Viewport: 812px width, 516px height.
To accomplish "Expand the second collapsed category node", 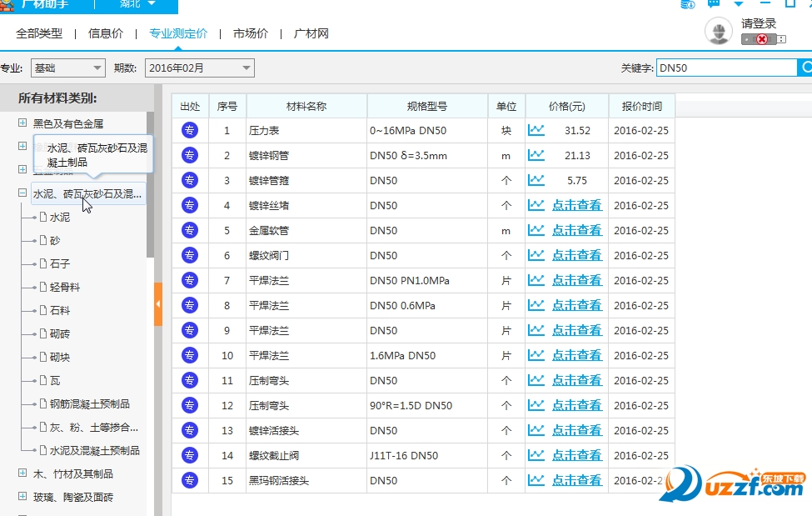I will 22,146.
